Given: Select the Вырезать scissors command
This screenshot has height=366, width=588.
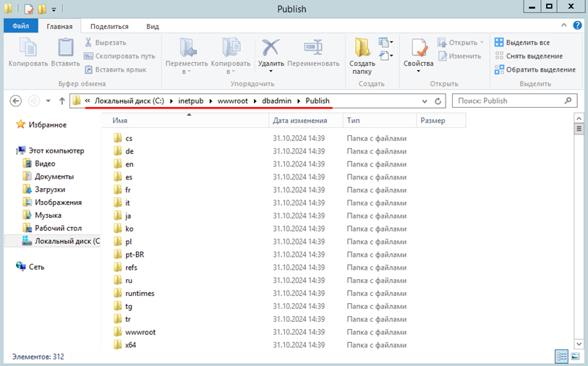Looking at the screenshot, I should (106, 43).
